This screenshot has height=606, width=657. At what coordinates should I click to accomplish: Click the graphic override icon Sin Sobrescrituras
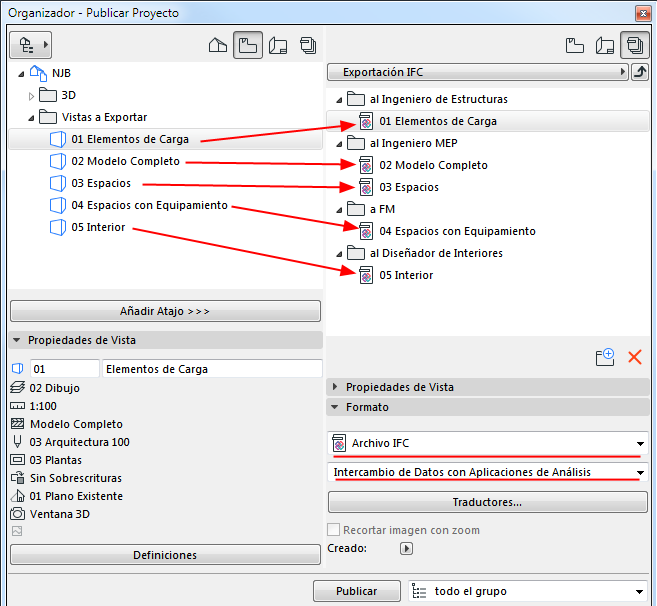pos(17,478)
